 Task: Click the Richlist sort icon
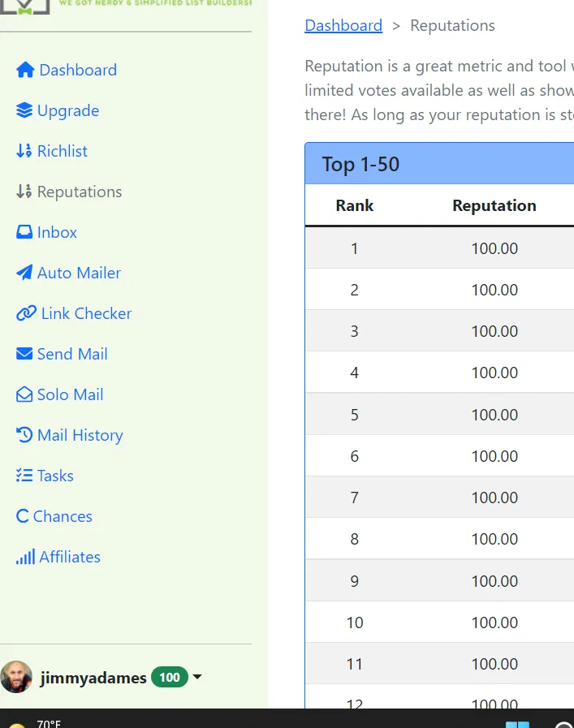[24, 151]
